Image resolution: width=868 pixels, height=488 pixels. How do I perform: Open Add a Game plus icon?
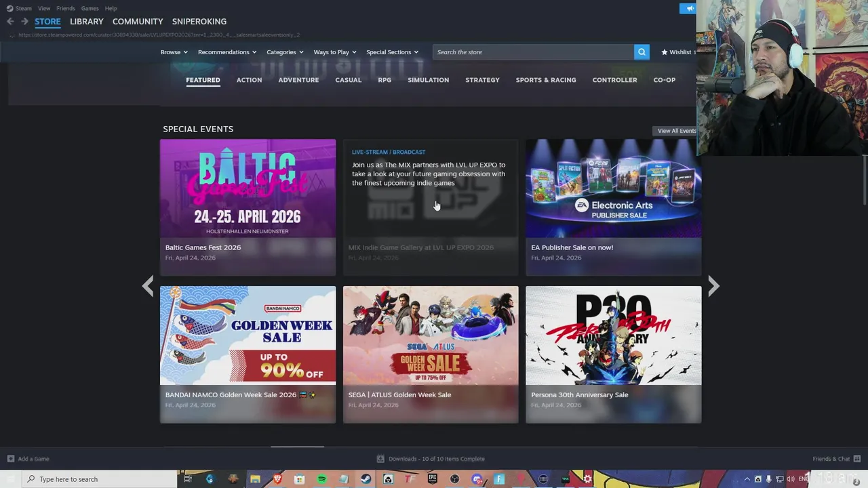[x=10, y=459]
